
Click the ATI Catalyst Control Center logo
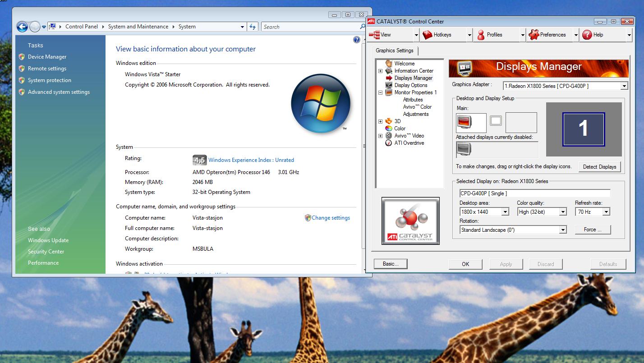[410, 221]
